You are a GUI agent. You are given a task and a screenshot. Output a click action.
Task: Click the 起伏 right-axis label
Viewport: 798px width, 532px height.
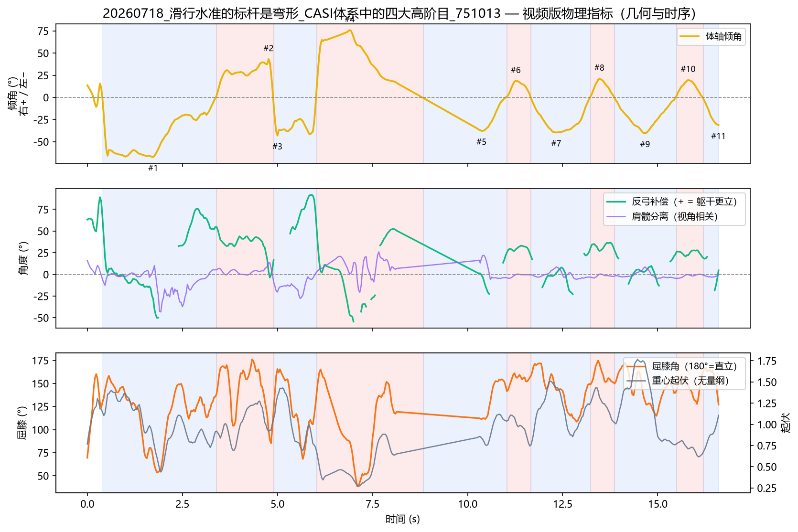click(786, 423)
